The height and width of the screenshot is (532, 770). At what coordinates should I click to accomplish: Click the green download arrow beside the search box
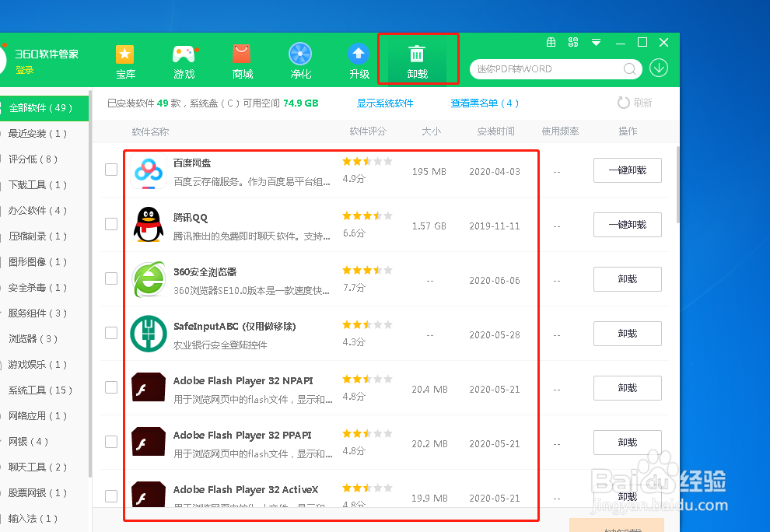[658, 68]
